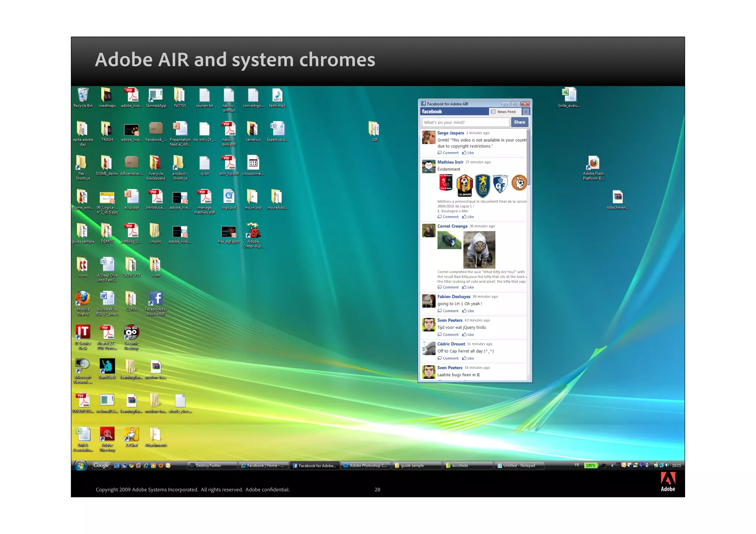Open the Attachmen... archive on desktop right side
This screenshot has height=534, width=756.
617,199
